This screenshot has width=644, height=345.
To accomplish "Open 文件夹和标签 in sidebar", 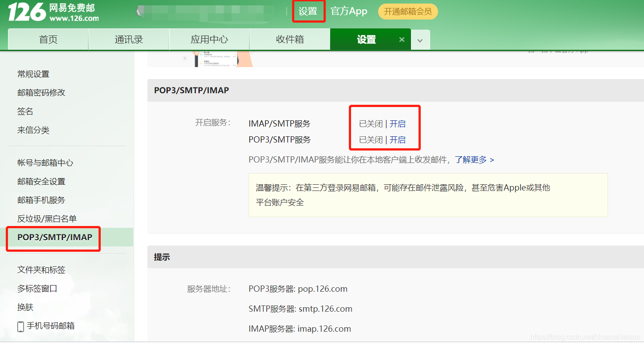I will click(x=41, y=270).
